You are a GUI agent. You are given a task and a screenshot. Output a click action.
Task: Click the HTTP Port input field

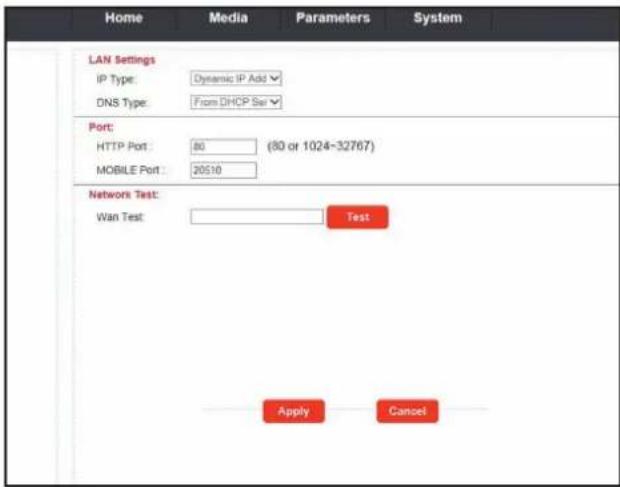coord(223,147)
